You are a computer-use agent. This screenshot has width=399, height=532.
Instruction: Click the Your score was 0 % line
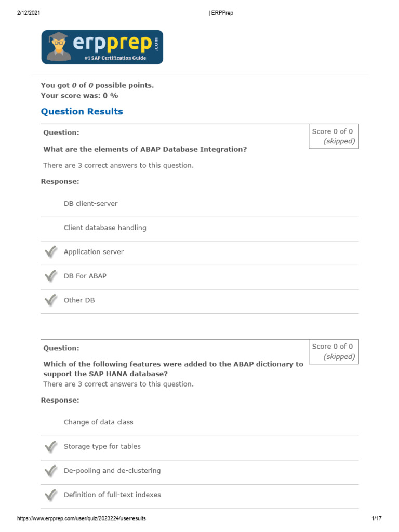coord(79,96)
